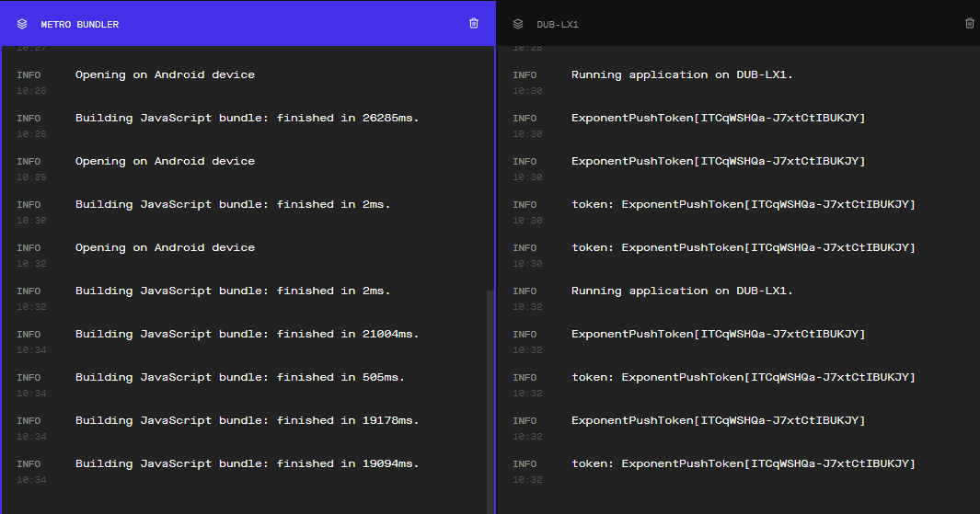Screen dimensions: 980x514
Task: Click INFO label beside the 505ms line
Action: (29, 377)
